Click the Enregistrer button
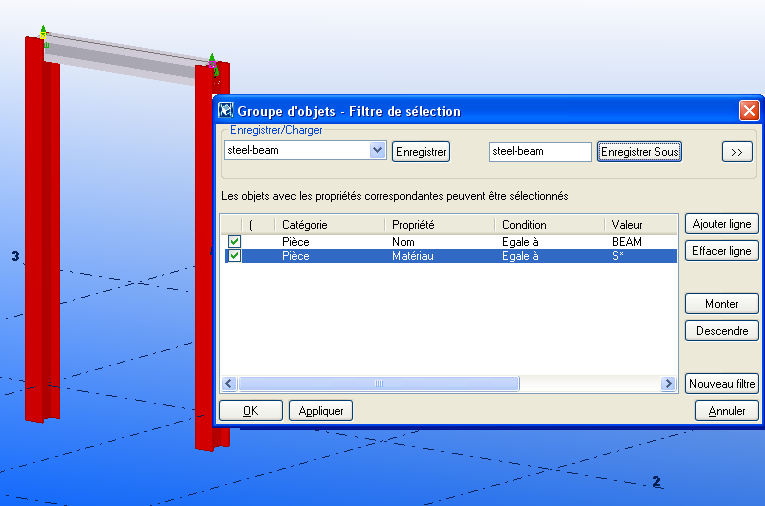Image resolution: width=765 pixels, height=506 pixels. tap(421, 152)
